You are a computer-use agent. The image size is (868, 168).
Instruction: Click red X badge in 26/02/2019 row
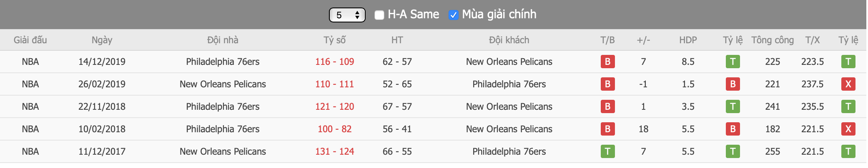pyautogui.click(x=848, y=84)
